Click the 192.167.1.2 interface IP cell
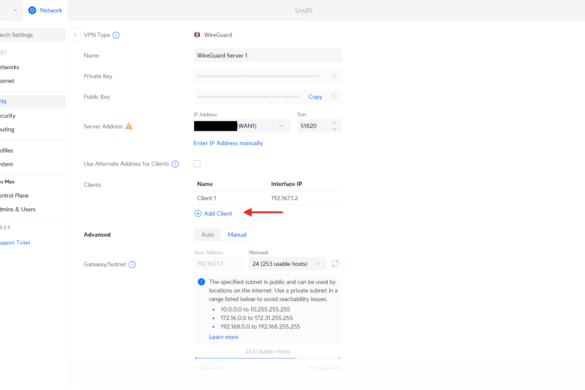Screen dimensions: 585x390 coord(284,198)
